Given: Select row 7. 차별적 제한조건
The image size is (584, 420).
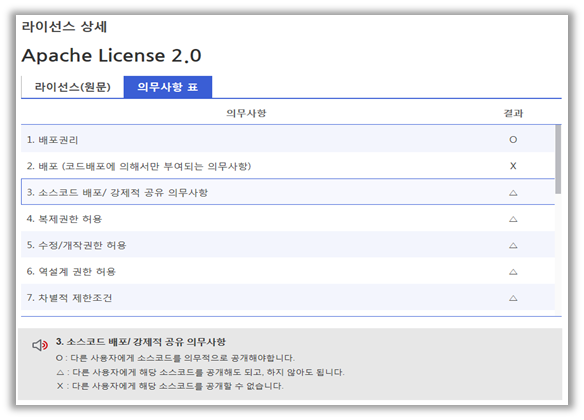Looking at the screenshot, I should (288, 298).
